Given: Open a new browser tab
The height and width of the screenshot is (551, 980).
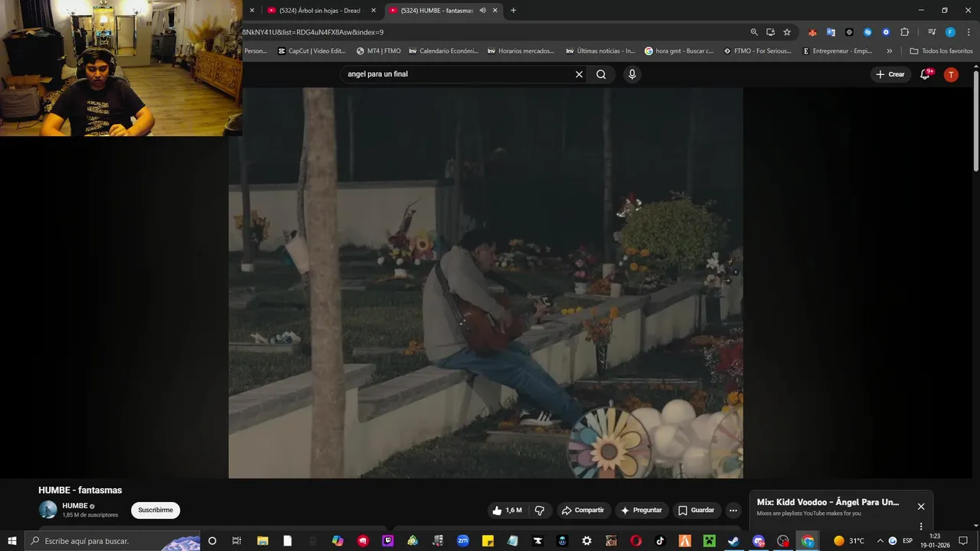Looking at the screenshot, I should click(513, 11).
